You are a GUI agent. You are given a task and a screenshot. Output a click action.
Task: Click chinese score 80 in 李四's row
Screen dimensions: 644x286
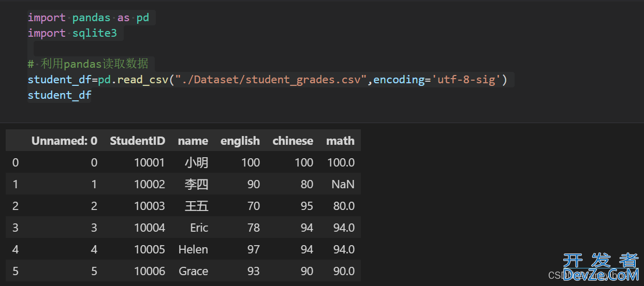pos(307,184)
